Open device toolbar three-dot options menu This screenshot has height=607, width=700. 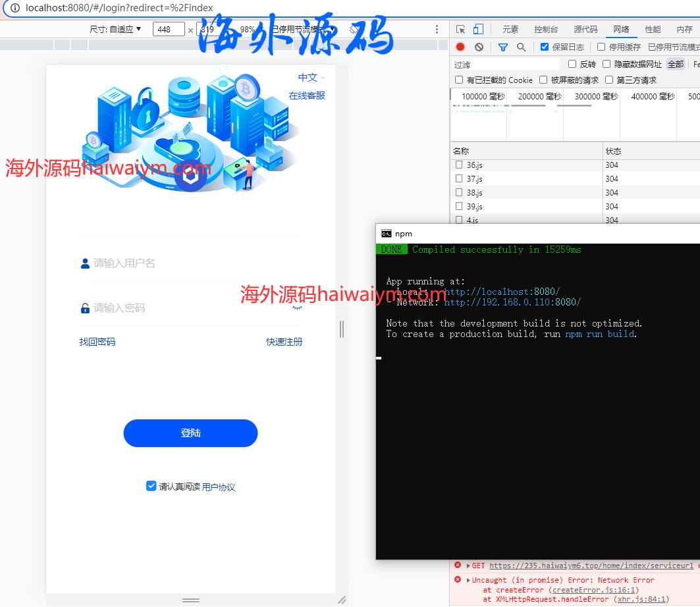(x=437, y=30)
